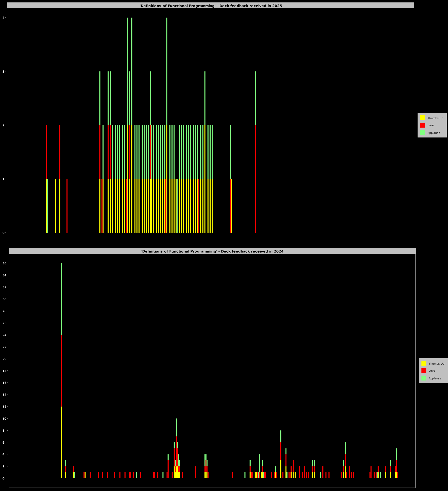Image resolution: width=448 pixels, height=491 pixels.
Task: Click 'Applause' label in the 2025 legend
Action: tap(434, 133)
